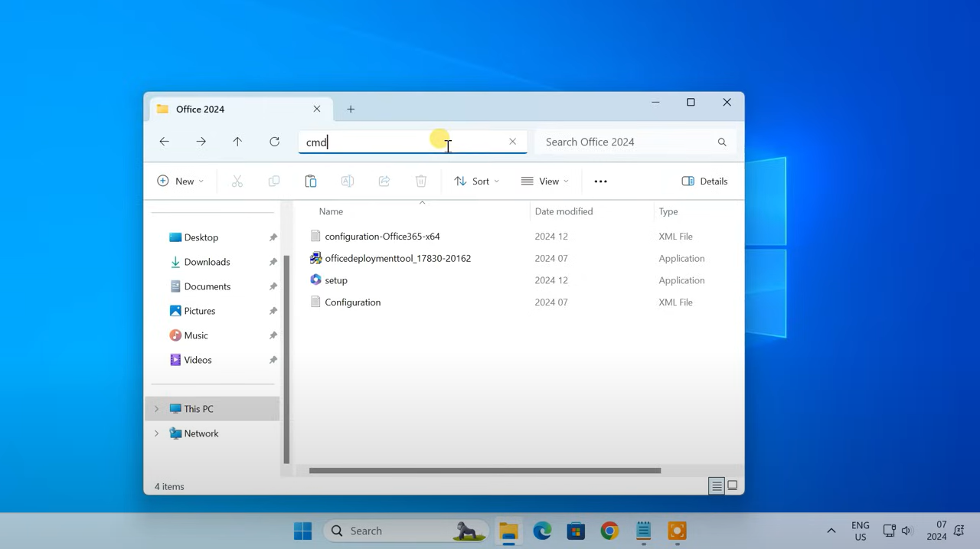The height and width of the screenshot is (549, 980).
Task: Switch to large thumbnails view icon
Action: 733,485
